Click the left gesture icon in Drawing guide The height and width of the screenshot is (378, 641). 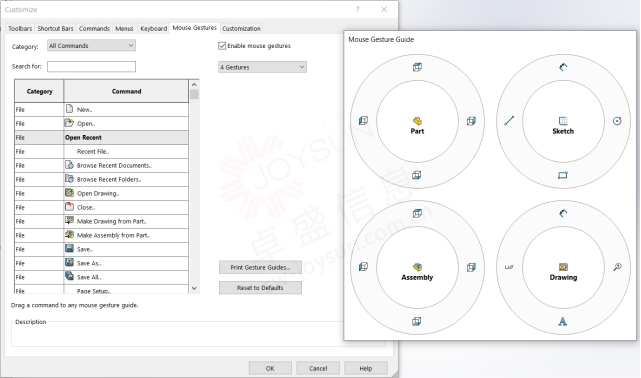tap(509, 267)
